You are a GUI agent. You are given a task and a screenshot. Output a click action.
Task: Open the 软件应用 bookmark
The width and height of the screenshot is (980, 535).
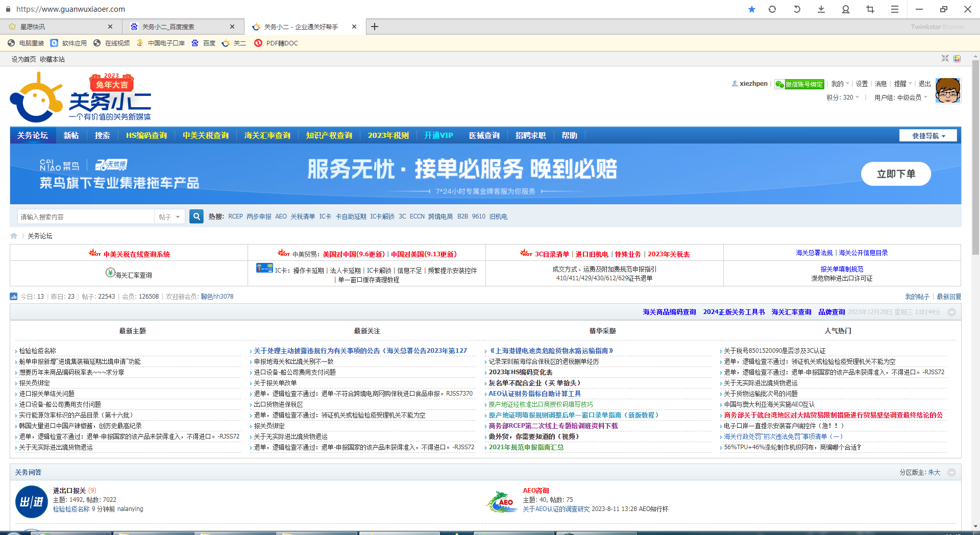point(69,43)
